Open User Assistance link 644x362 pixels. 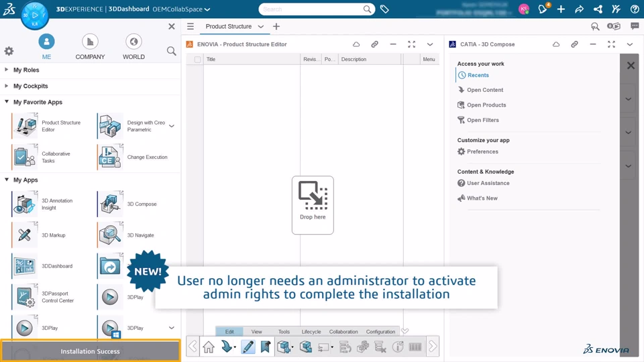tap(488, 183)
